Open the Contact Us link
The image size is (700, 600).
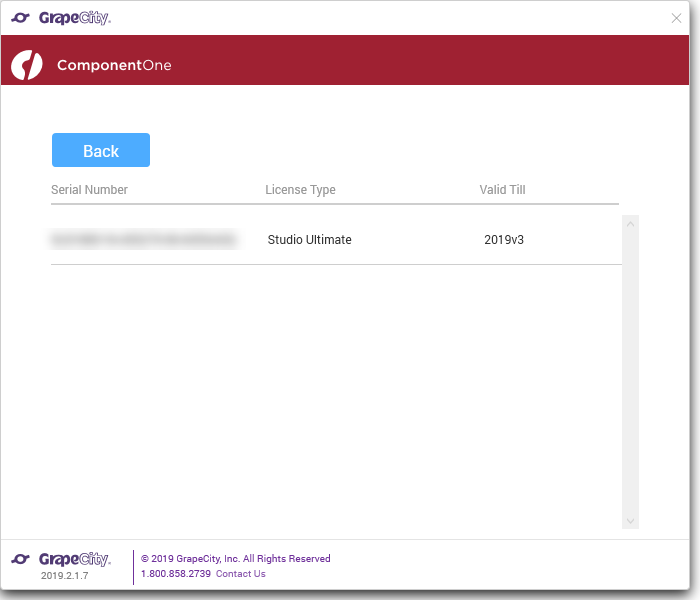click(x=241, y=574)
